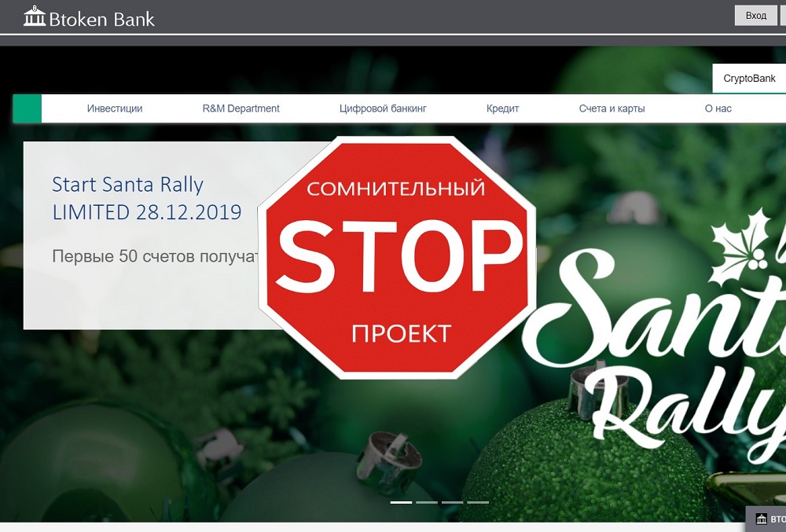
Task: Open the R&M Department menu item
Action: click(x=241, y=108)
